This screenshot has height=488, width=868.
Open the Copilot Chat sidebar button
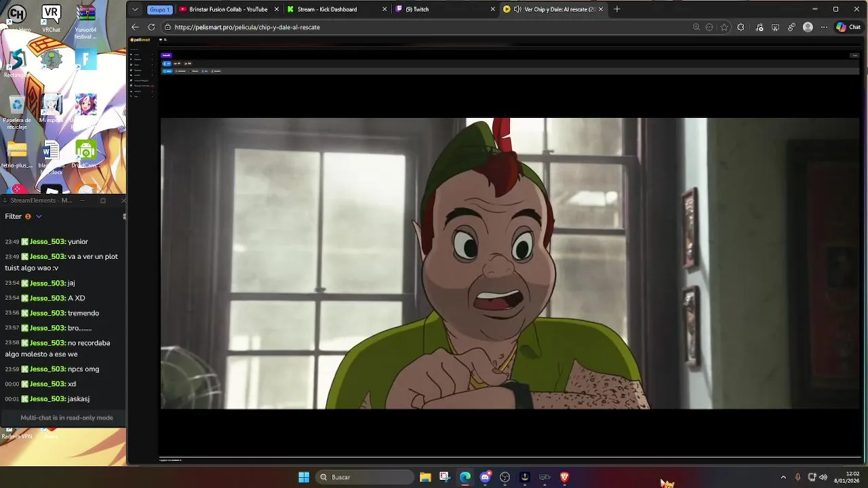coord(848,27)
